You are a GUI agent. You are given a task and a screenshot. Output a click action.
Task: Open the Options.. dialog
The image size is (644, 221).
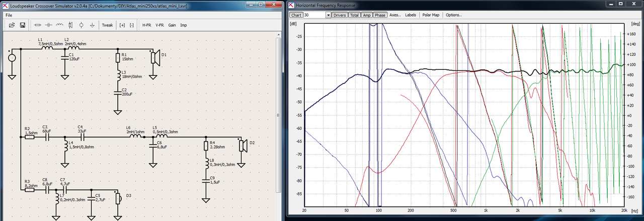pos(453,15)
